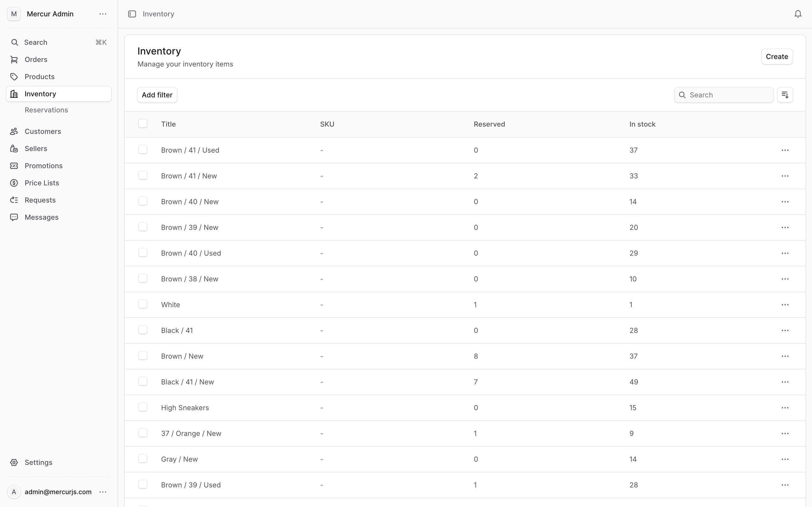Image resolution: width=812 pixels, height=507 pixels.
Task: Go to Reservations submenu
Action: (x=46, y=110)
